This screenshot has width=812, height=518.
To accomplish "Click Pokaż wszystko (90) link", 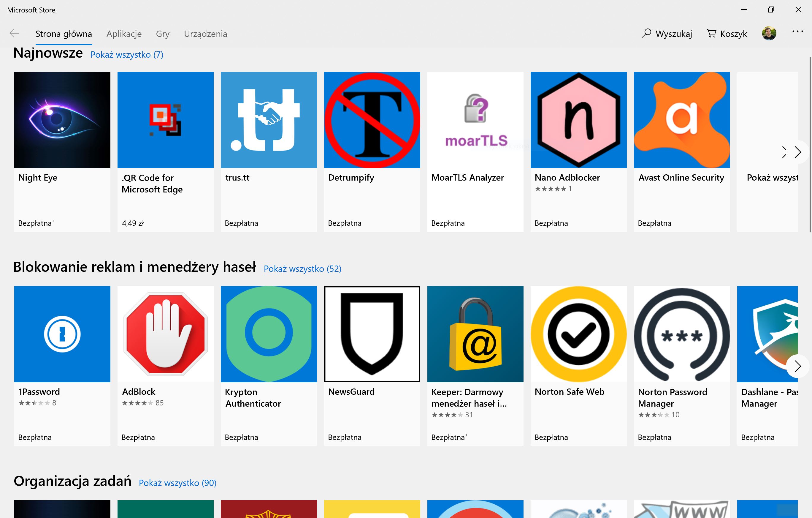I will click(x=178, y=483).
